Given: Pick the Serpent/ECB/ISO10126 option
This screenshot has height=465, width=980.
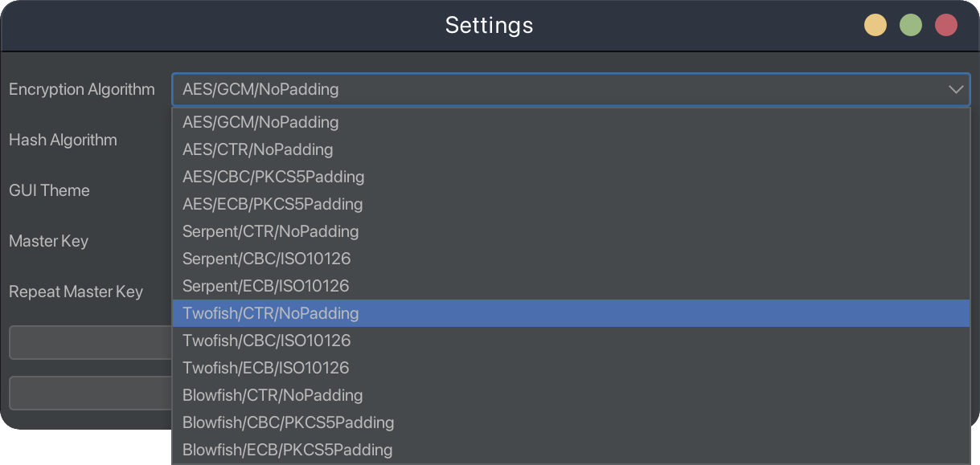Looking at the screenshot, I should click(265, 287).
